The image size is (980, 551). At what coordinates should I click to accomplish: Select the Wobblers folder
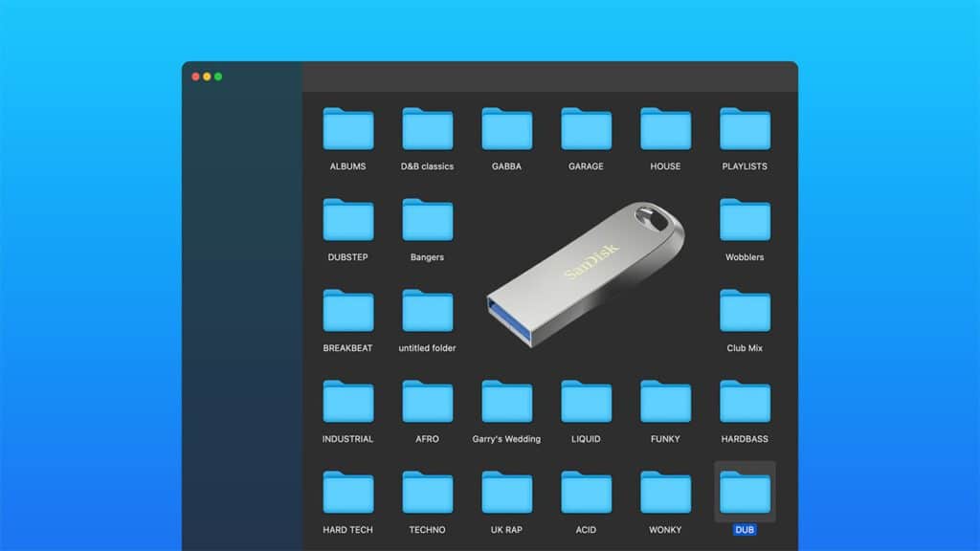point(745,221)
